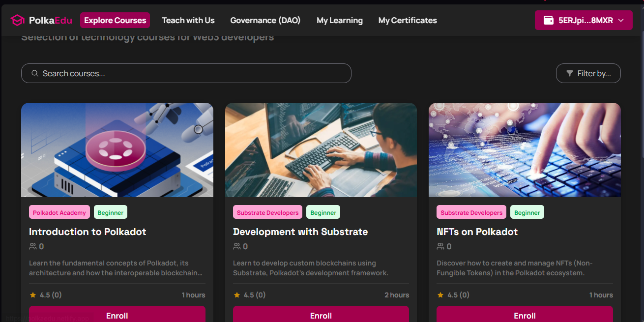
Task: Open My Certificates page
Action: pos(408,20)
